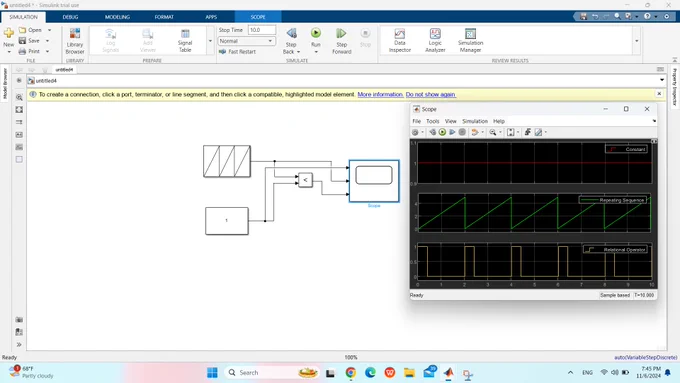
Task: Click the Help question mark icon
Action: point(647,16)
